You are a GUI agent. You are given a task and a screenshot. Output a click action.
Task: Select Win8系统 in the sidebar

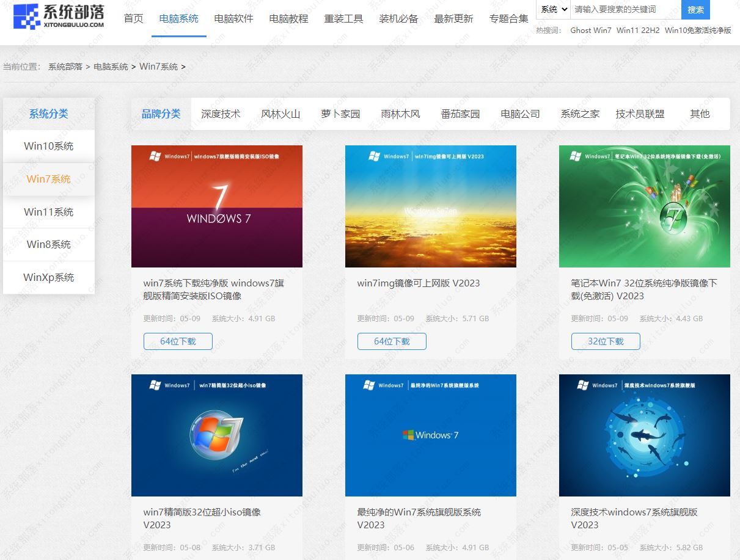click(x=49, y=244)
